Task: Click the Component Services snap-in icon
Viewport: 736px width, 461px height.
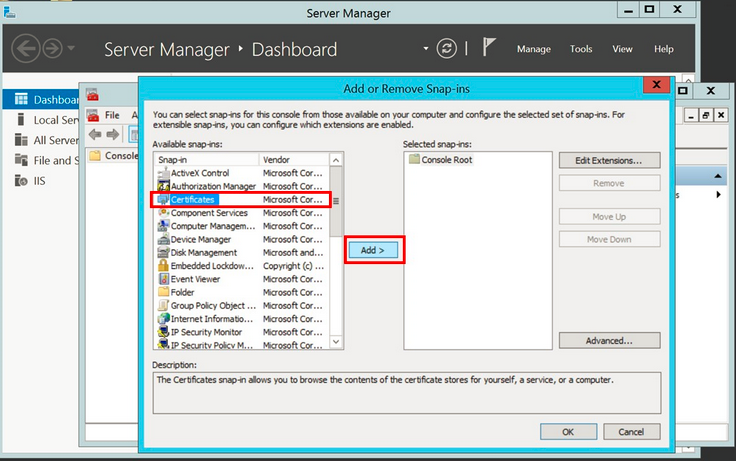Action: [163, 213]
